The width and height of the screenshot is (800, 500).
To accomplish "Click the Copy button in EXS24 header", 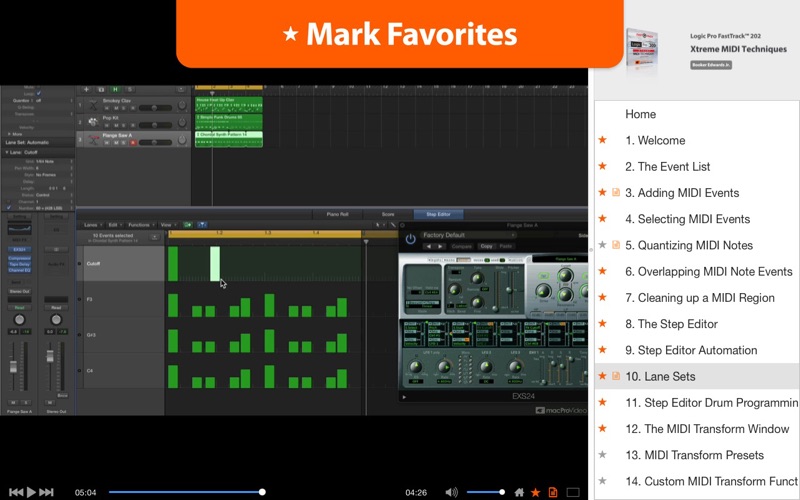I will tap(486, 246).
